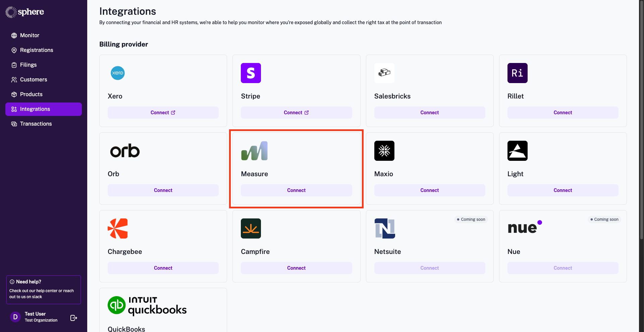Click the Sphere logo in the sidebar
This screenshot has width=644, height=332.
click(x=25, y=12)
